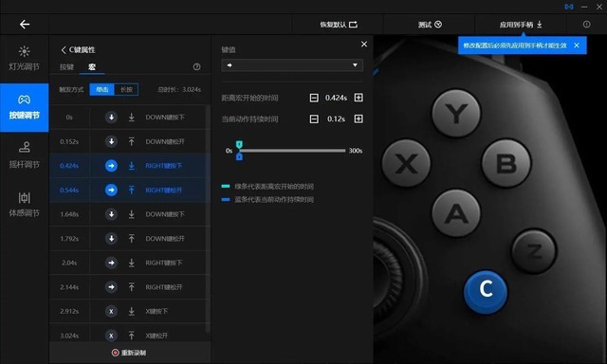Click 恢复默认 restore defaults button
The height and width of the screenshot is (364, 607).
[x=339, y=25]
